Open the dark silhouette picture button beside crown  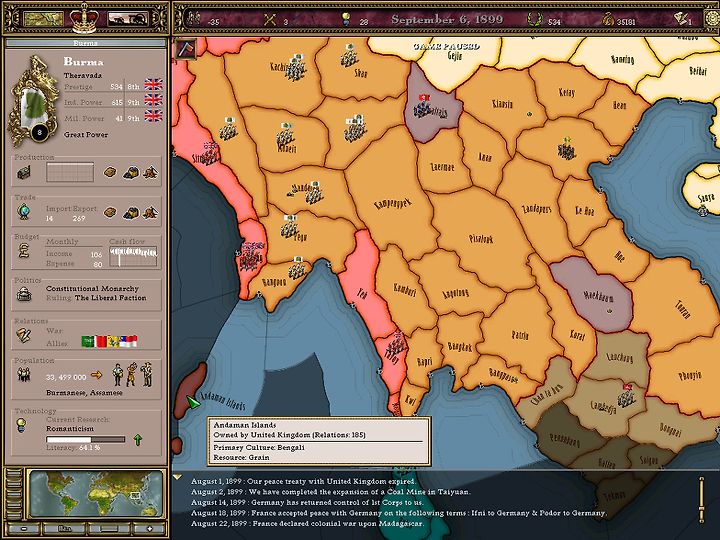[128, 19]
